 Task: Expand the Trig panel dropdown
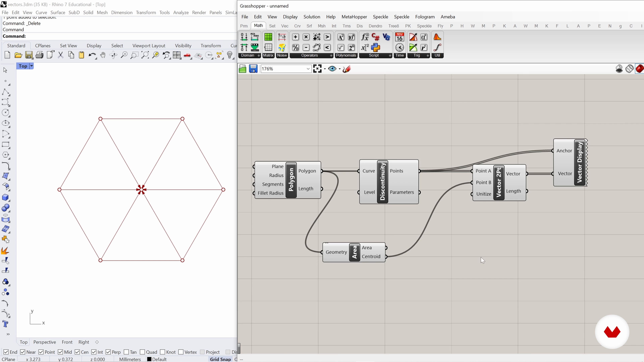click(x=428, y=55)
